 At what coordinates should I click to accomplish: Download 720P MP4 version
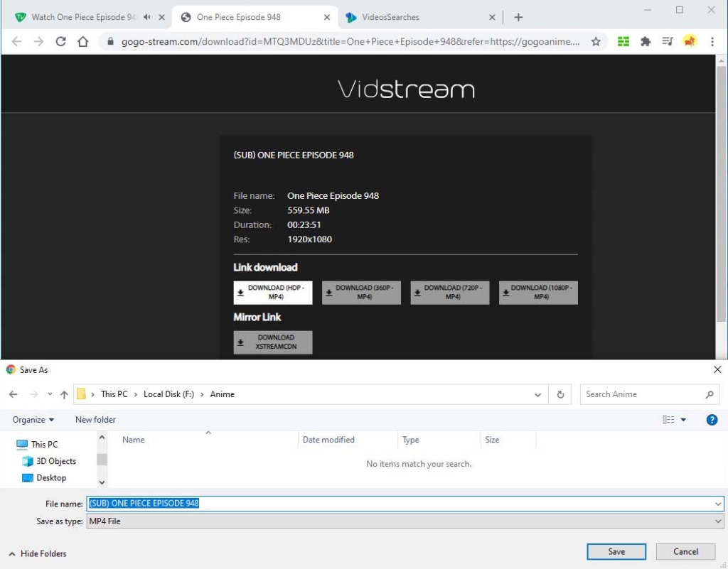[x=449, y=293]
